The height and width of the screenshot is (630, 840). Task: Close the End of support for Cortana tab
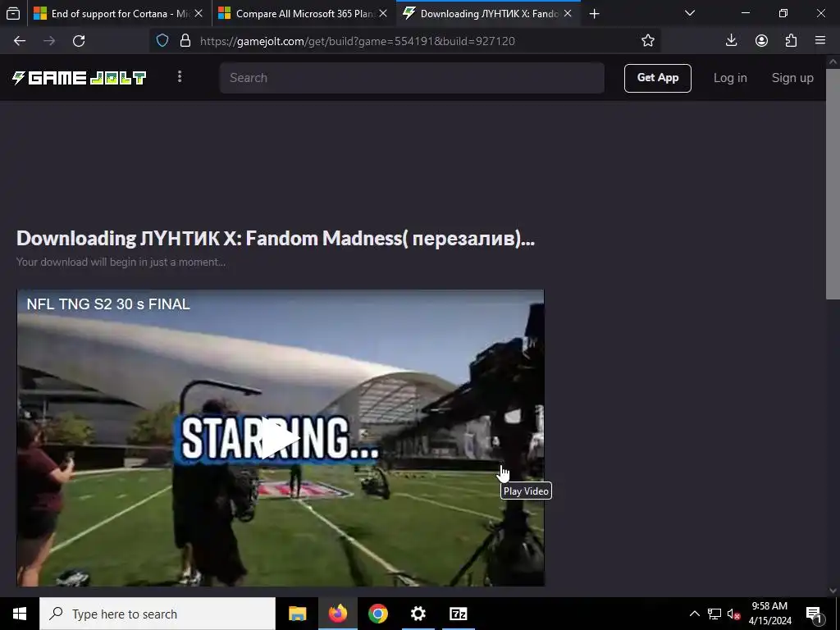199,13
